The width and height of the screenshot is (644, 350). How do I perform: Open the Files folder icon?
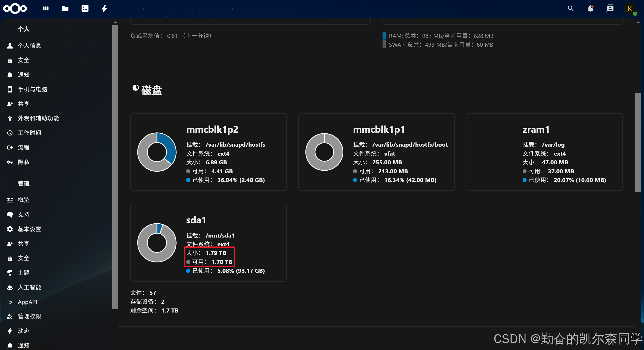coord(65,9)
